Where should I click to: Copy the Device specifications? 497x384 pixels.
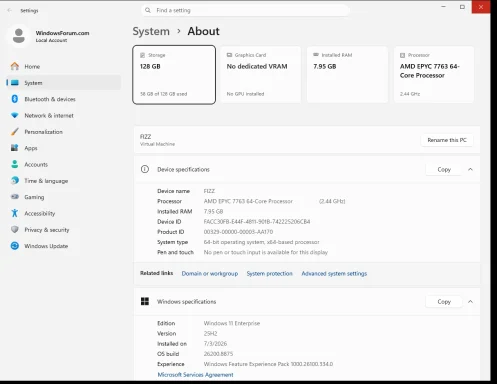[444, 169]
